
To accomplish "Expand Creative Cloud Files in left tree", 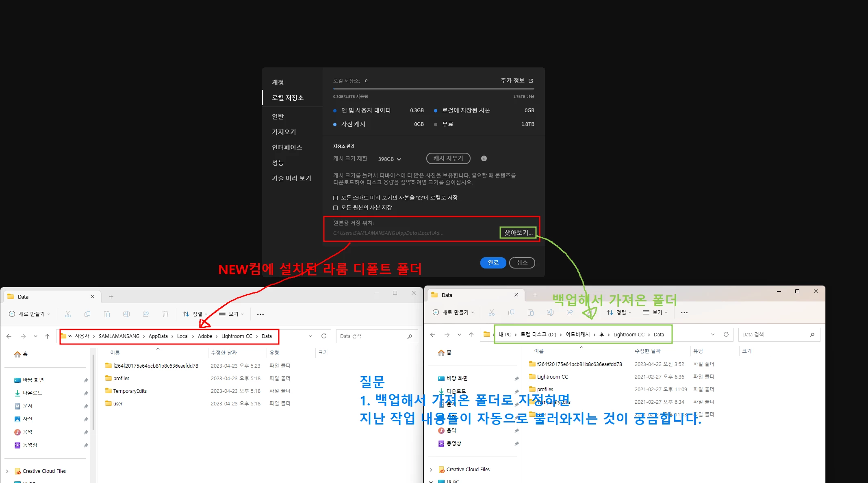I will pyautogui.click(x=7, y=471).
